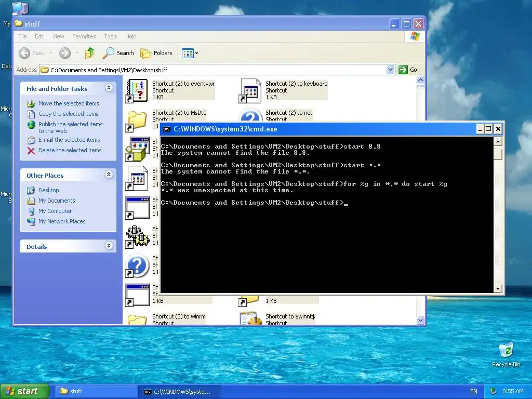Viewport: 532px width, 399px height.
Task: Open the Edit menu
Action: [39, 36]
